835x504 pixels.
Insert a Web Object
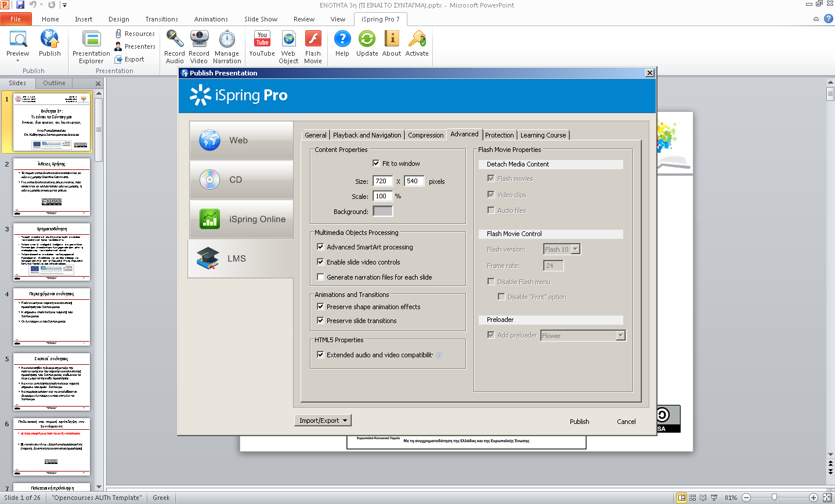coord(288,47)
